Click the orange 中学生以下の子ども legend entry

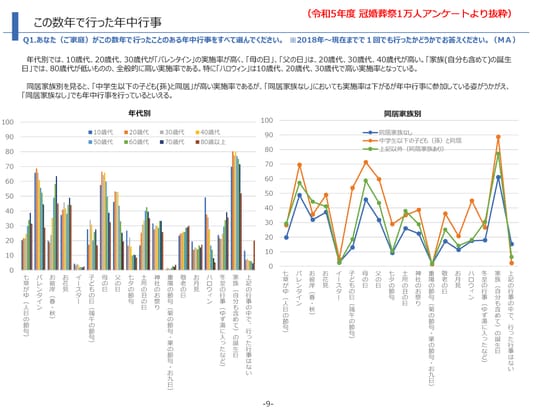pyautogui.click(x=412, y=141)
